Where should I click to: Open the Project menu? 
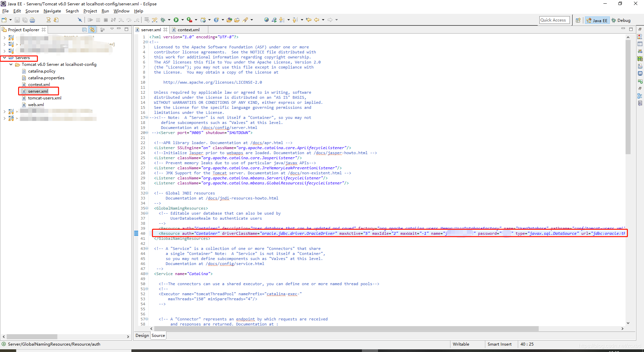pos(90,11)
